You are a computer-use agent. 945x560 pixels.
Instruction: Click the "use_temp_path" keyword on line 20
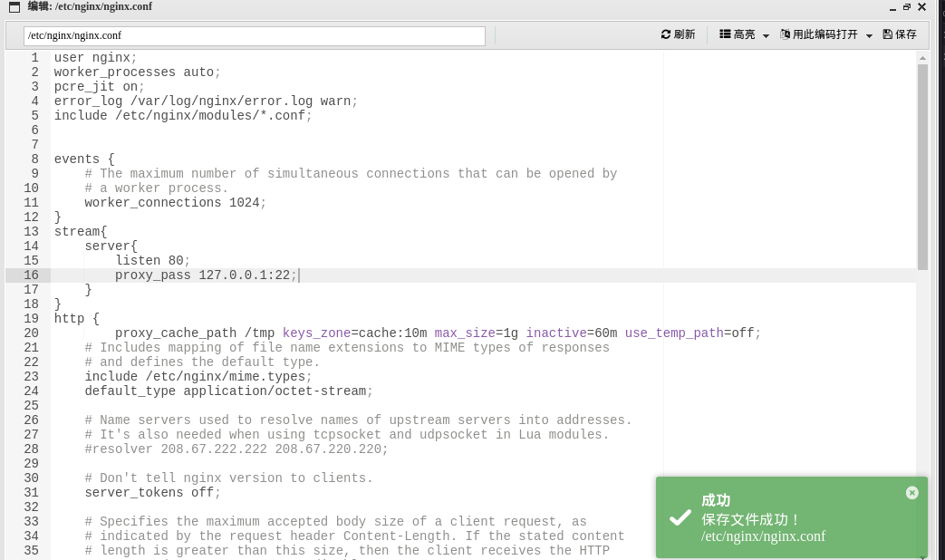pos(674,333)
